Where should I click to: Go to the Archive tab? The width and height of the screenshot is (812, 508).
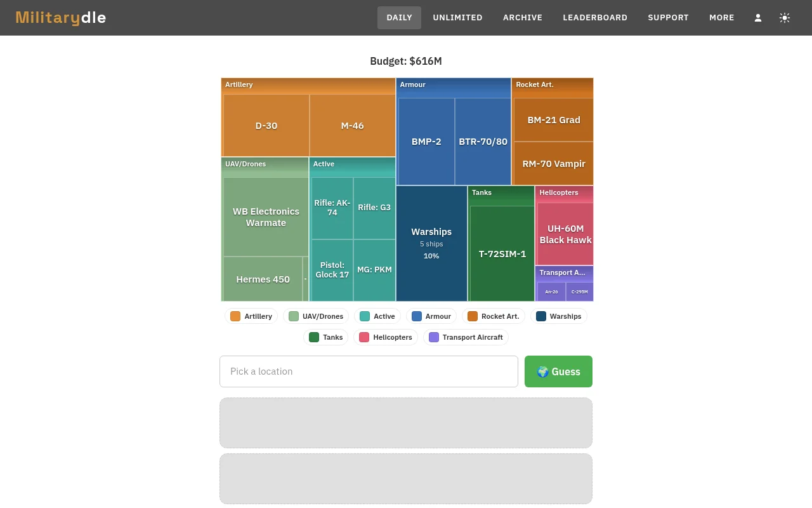(523, 18)
